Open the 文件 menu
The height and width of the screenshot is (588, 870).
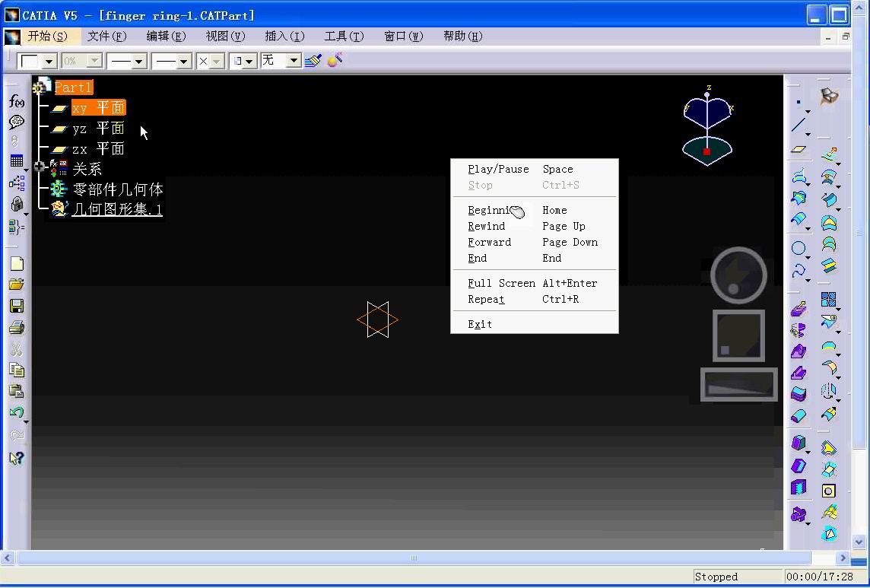point(106,37)
